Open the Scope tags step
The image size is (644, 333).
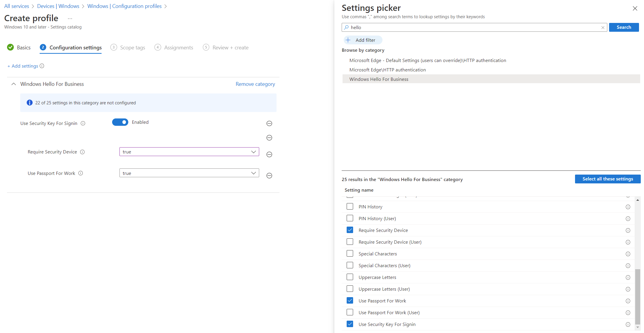click(x=132, y=47)
